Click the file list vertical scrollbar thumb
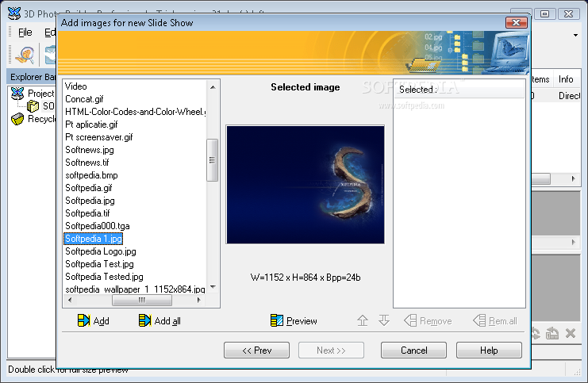The image size is (588, 383). (212, 160)
